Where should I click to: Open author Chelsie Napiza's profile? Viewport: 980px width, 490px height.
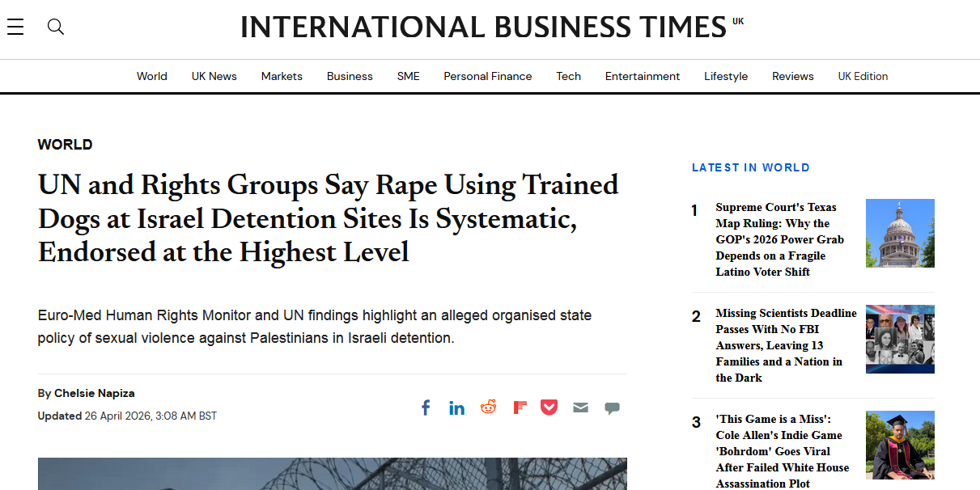pyautogui.click(x=95, y=393)
